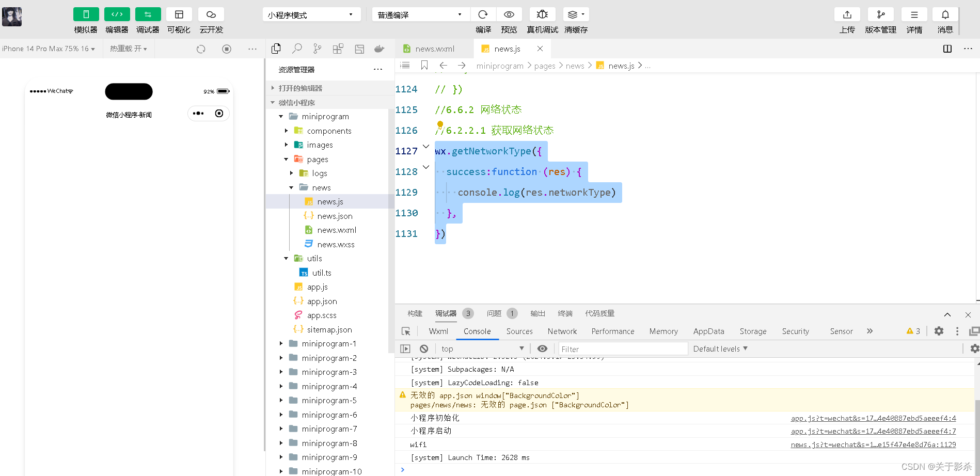Navigate forward with the right arrow

click(x=462, y=65)
